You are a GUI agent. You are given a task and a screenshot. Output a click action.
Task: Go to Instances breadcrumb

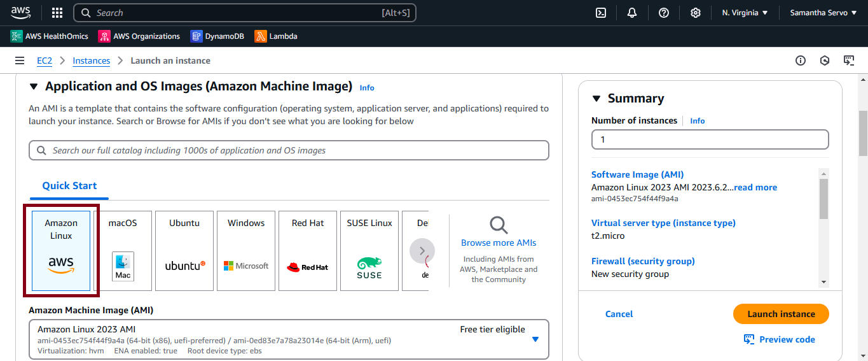[92, 60]
